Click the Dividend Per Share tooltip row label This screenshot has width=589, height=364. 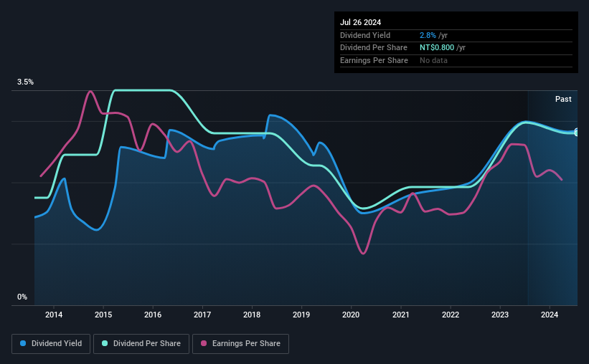(x=374, y=48)
